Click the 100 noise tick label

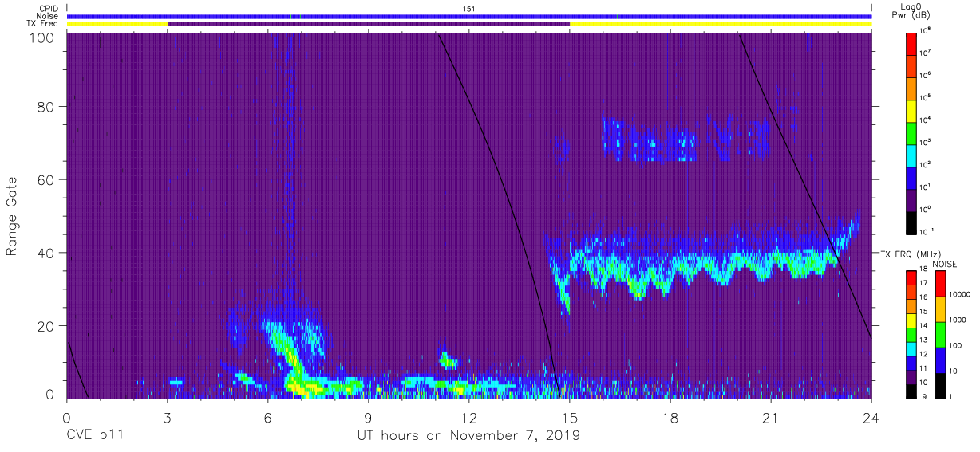(x=954, y=345)
